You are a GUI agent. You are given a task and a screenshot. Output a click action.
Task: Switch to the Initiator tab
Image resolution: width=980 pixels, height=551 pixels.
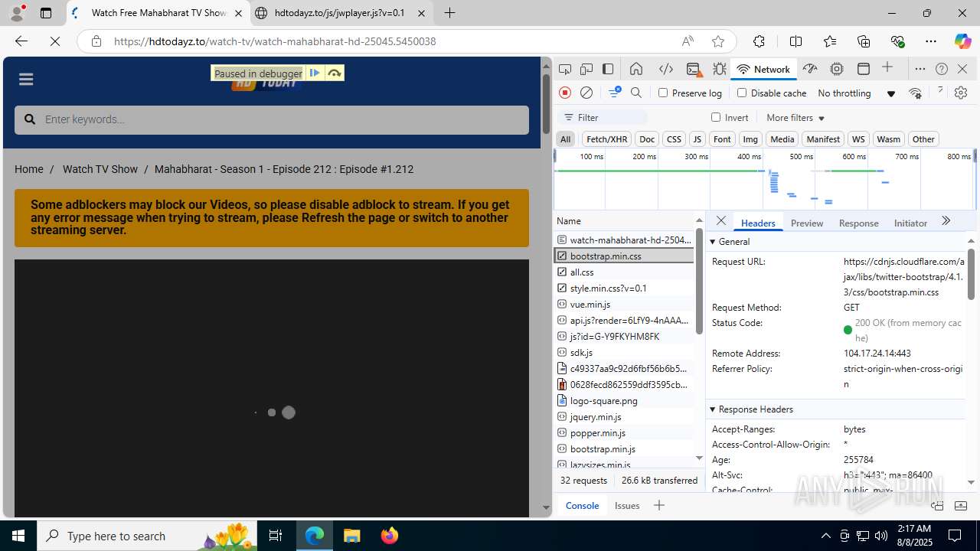click(910, 223)
